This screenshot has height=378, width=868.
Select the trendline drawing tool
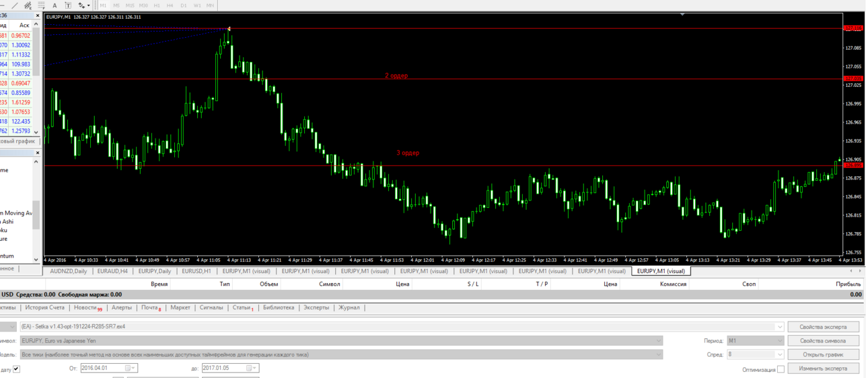(x=14, y=5)
